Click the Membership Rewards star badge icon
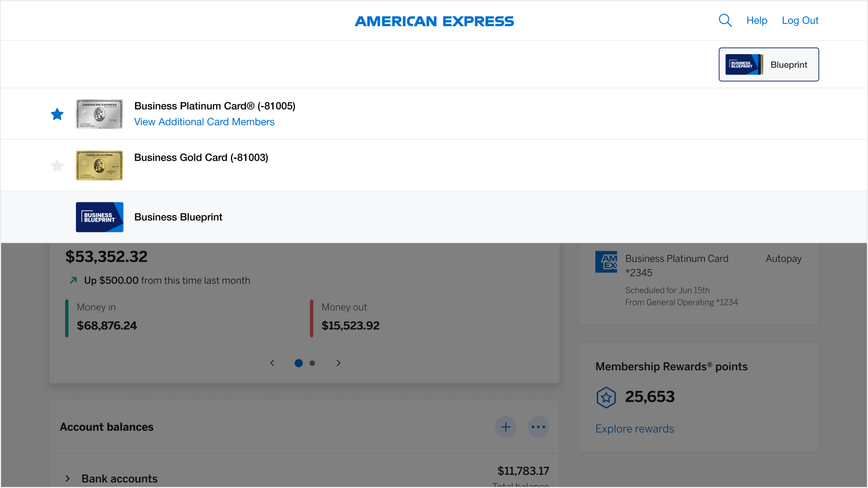Viewport: 868px width, 488px height. point(606,397)
